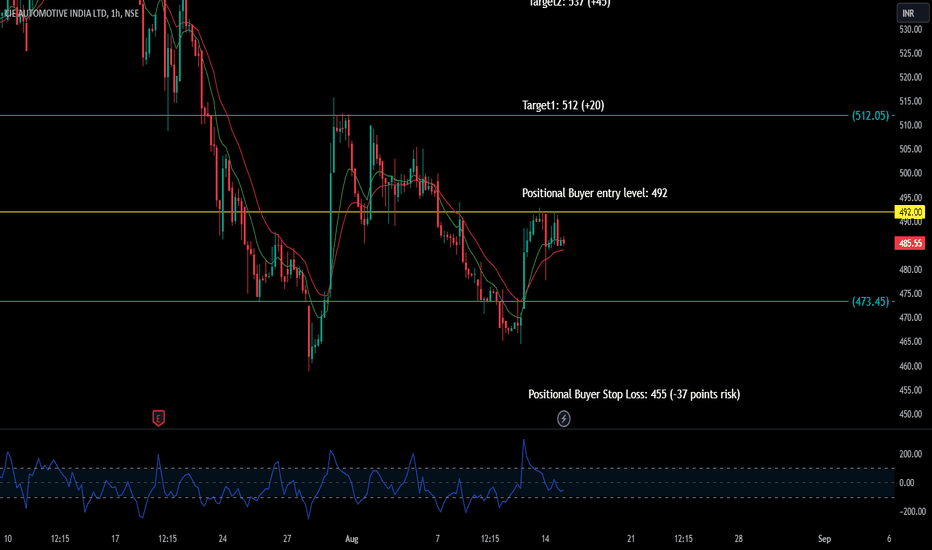Click the earnings E marker icon
The image size is (932, 550).
tap(158, 419)
